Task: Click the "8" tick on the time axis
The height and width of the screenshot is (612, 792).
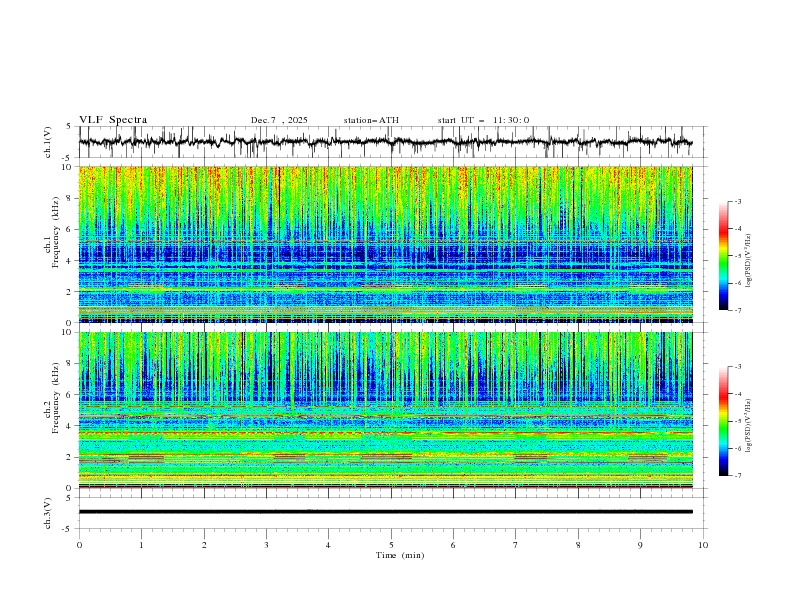Action: (578, 545)
